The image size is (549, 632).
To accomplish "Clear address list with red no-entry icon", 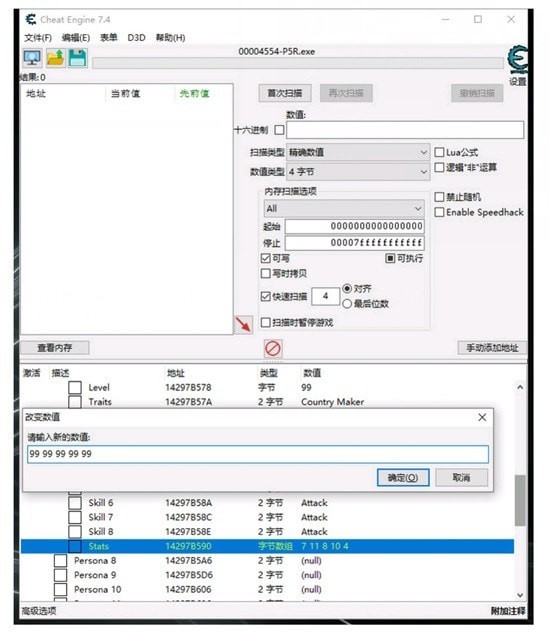I will [x=273, y=348].
